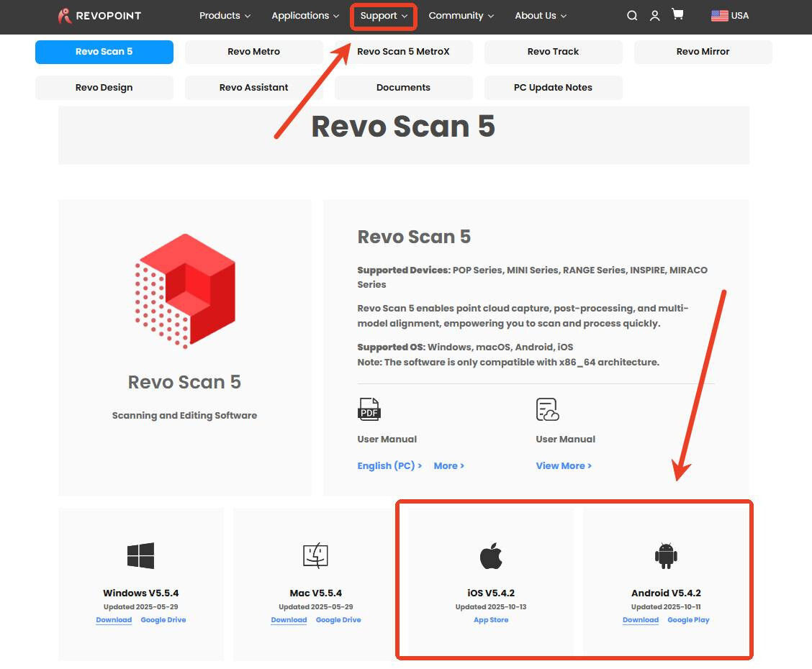Click the Revo Scan 5 cube logo
This screenshot has width=812, height=669.
coord(185,291)
